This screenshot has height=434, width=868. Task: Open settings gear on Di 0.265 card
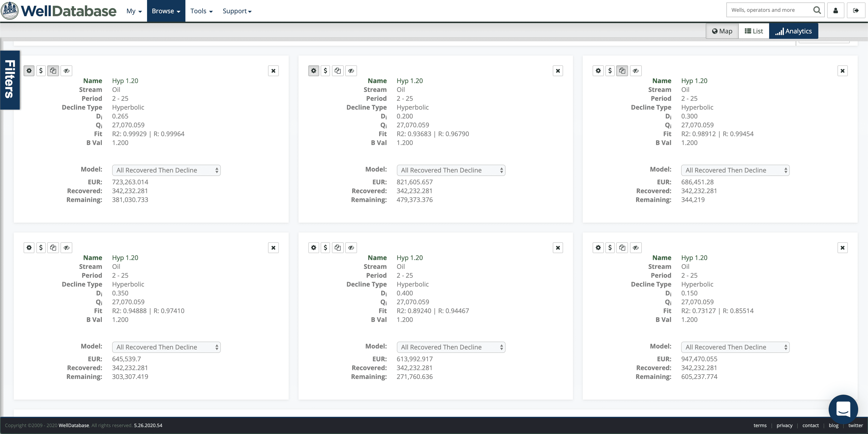point(29,71)
